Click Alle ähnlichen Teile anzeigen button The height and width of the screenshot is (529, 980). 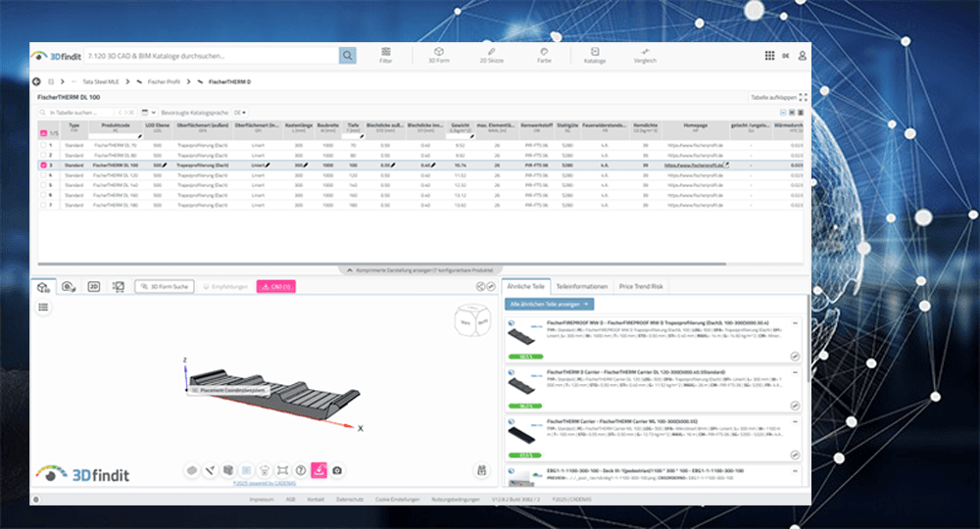(x=549, y=306)
